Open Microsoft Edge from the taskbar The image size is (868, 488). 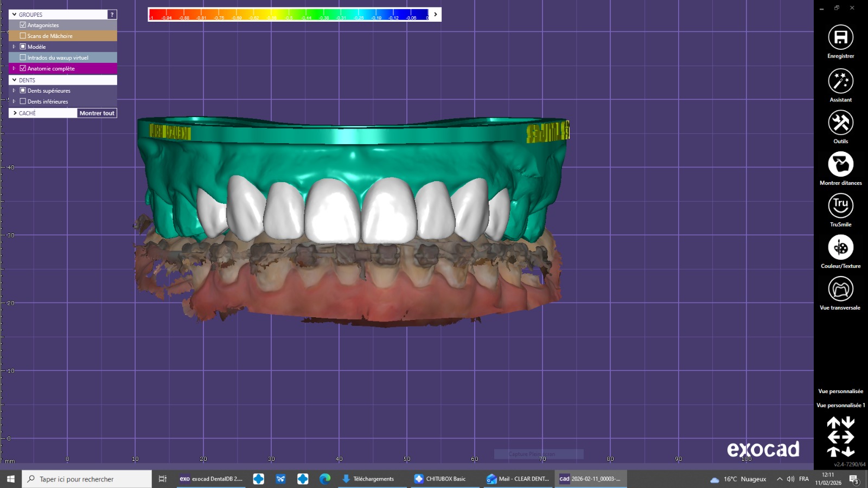325,479
